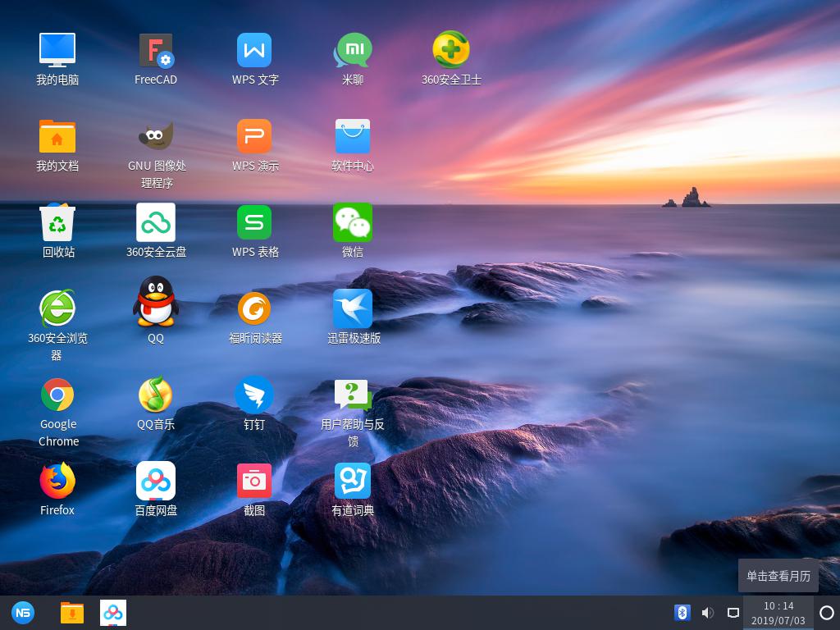Click the clock to view calendar
The image size is (840, 630).
tap(778, 613)
